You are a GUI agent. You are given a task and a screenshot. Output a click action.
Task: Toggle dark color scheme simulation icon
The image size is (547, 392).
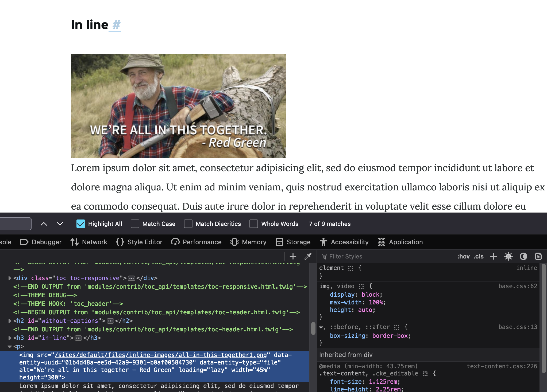[523, 256]
